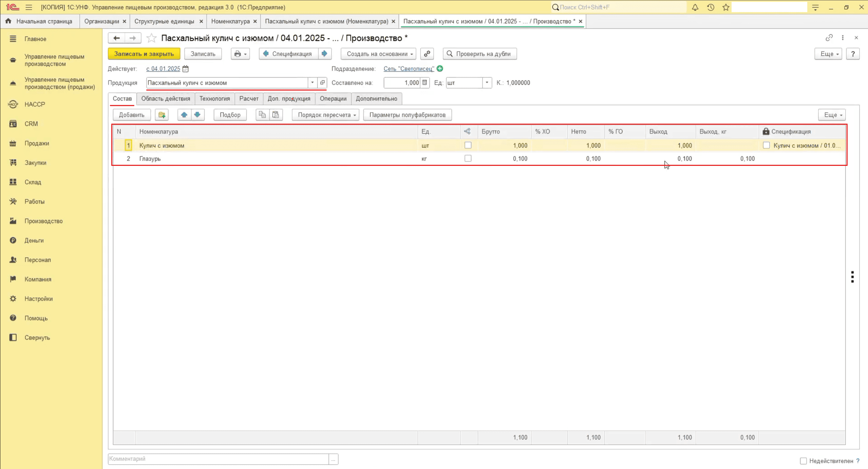Go forward with the right arrow button
868x469 pixels.
(x=133, y=38)
